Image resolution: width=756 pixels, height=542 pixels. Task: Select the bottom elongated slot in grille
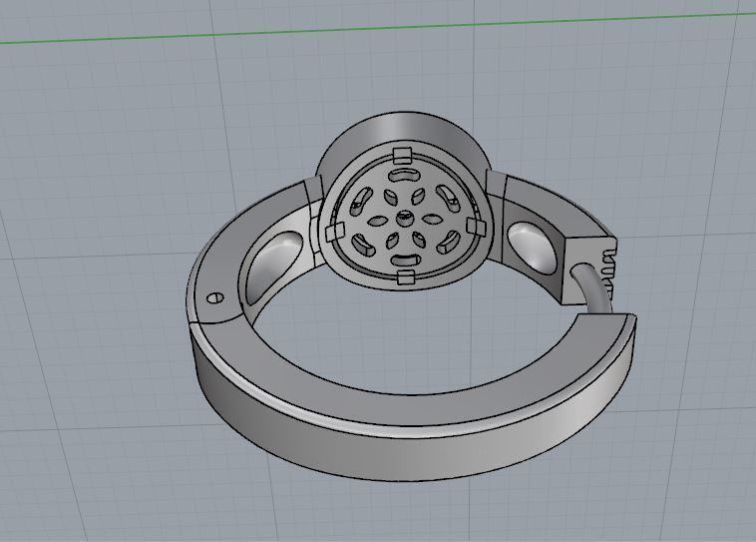click(x=407, y=262)
